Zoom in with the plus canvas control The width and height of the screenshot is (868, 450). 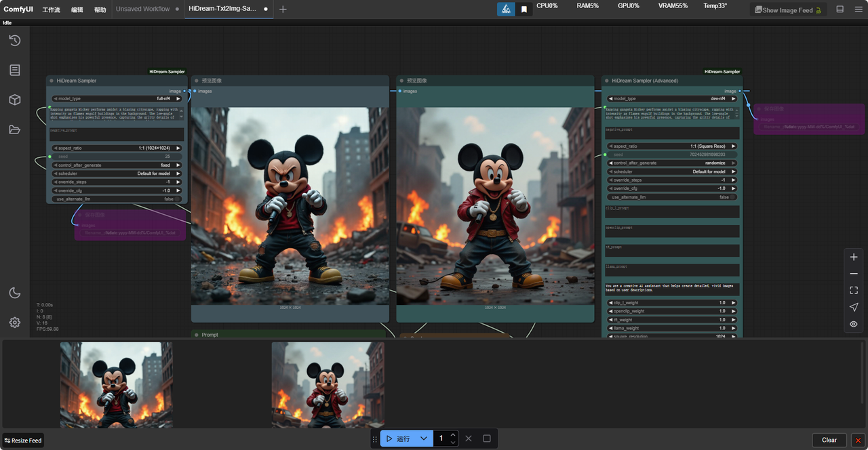[854, 257]
